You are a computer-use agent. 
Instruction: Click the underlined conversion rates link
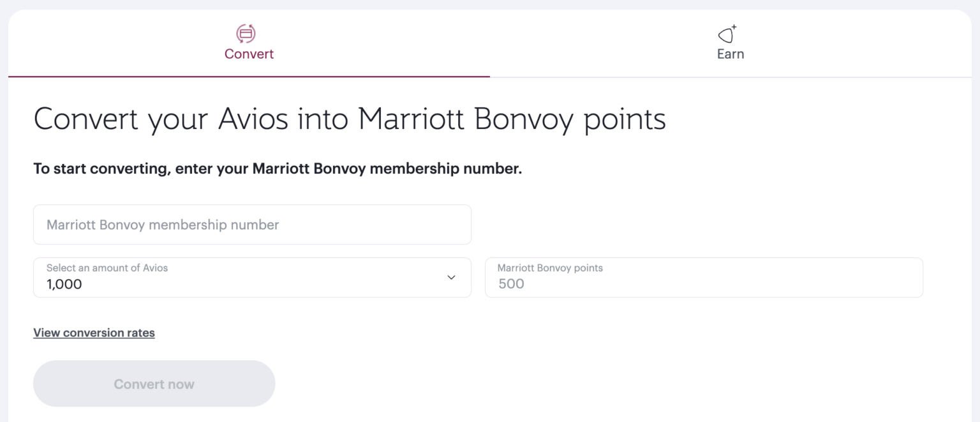[x=94, y=333]
